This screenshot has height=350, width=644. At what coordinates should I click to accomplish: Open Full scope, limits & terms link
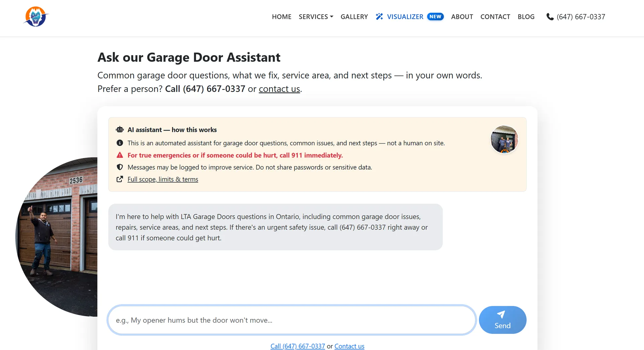tap(163, 179)
